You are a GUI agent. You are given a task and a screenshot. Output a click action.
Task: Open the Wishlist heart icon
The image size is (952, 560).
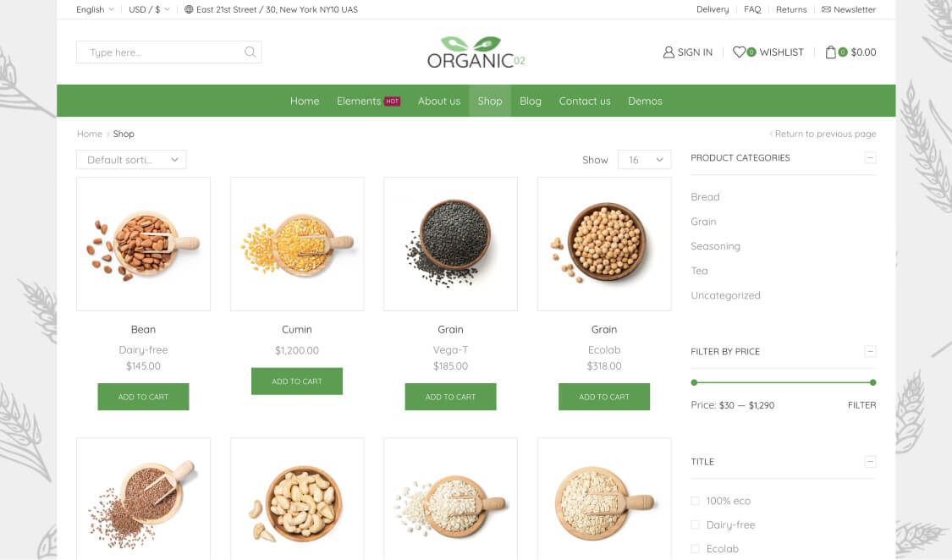point(739,52)
